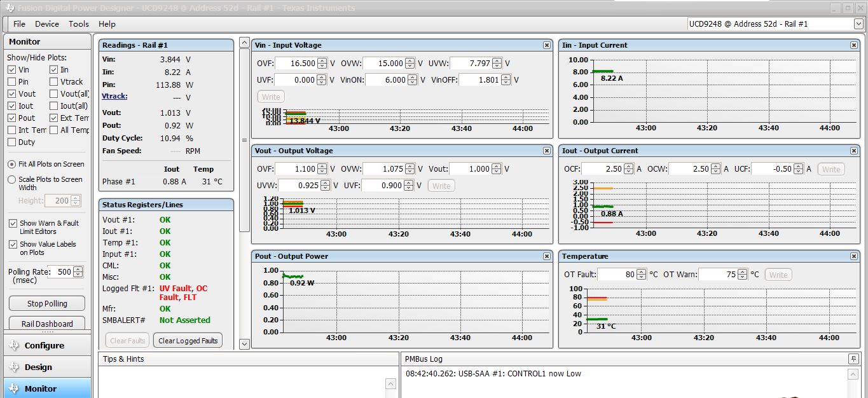Close the Pout - Output Power plot

click(x=547, y=256)
